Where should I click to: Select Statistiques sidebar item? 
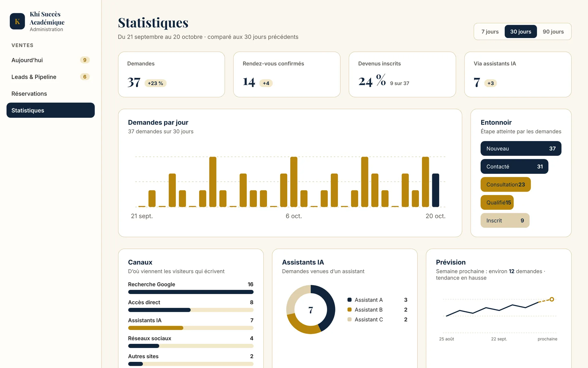coord(51,110)
